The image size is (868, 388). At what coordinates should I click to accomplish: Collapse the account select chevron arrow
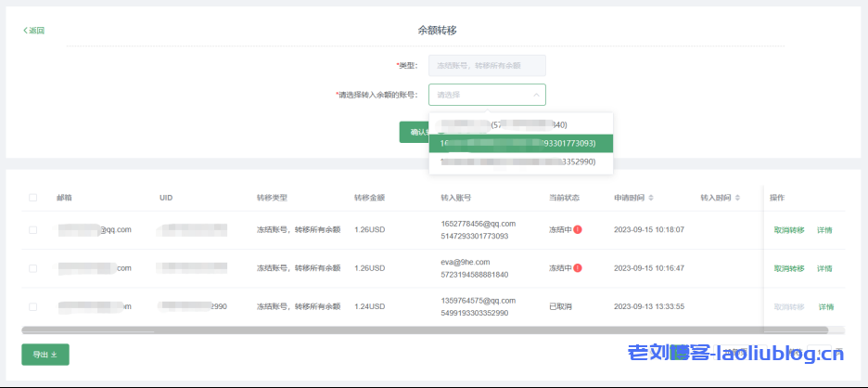pos(536,95)
